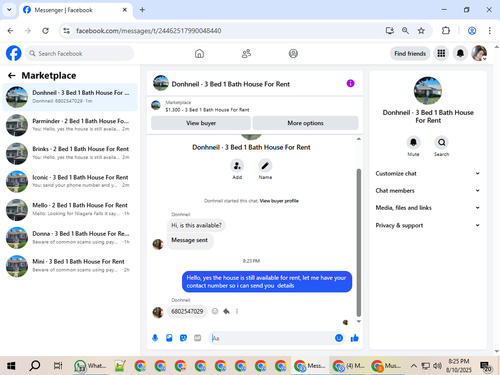Screen dimensions: 500x375
Task: Open Mello 2 Bed 1 Bath conversation
Action: coord(70,209)
